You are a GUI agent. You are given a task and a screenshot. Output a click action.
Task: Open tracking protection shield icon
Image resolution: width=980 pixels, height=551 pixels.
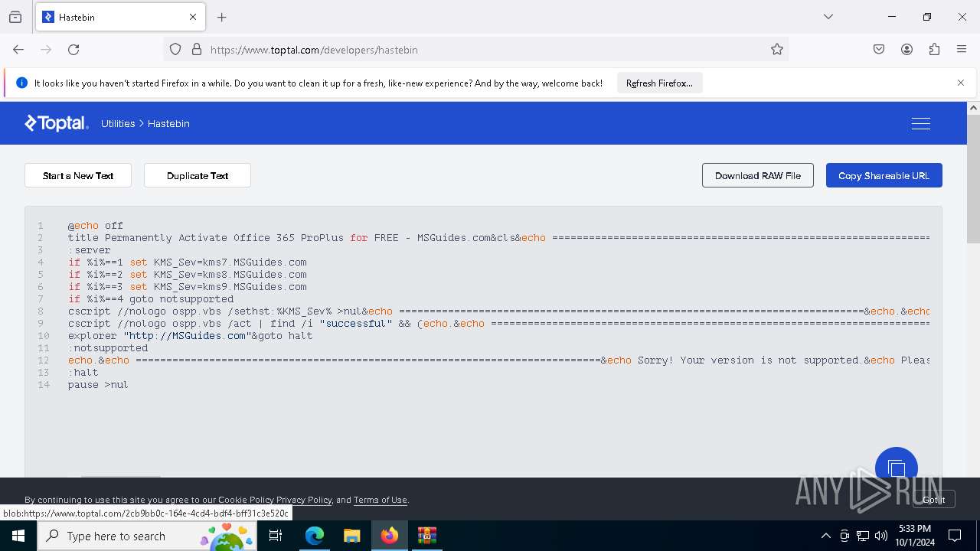pos(175,50)
